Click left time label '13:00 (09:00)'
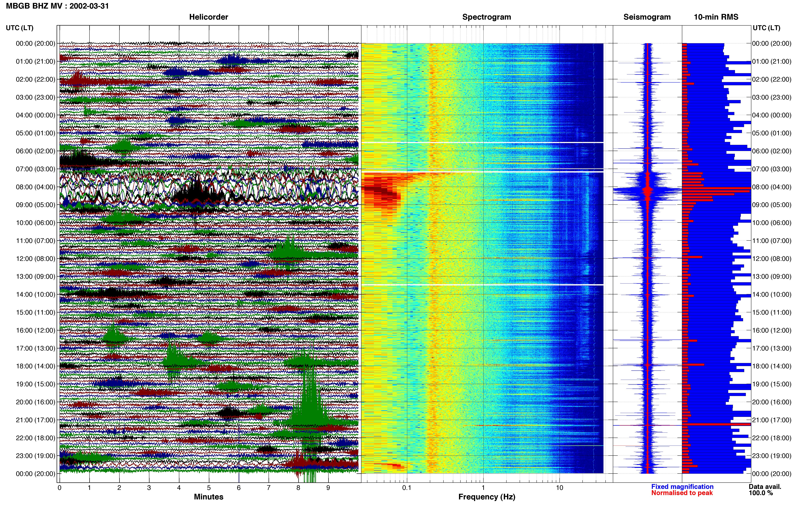Screen dimensions: 812x508 pos(36,277)
